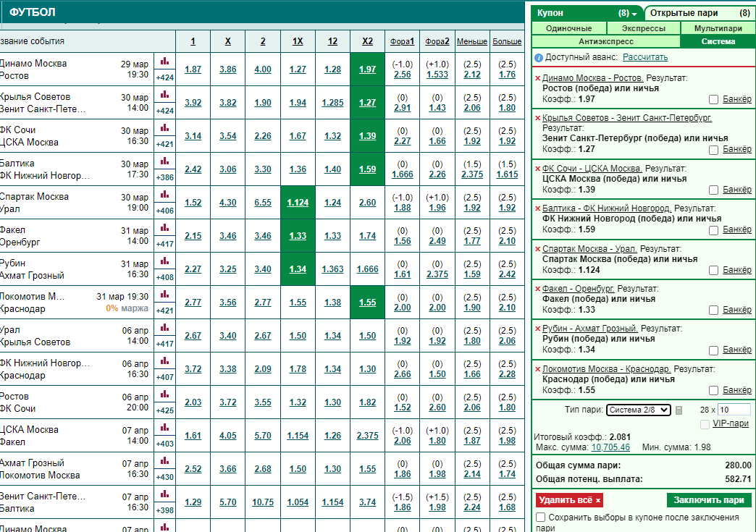The image size is (756, 532).
Task: Check Банкёр for ФК Сочи - ЦСКА Москва
Action: click(x=713, y=190)
